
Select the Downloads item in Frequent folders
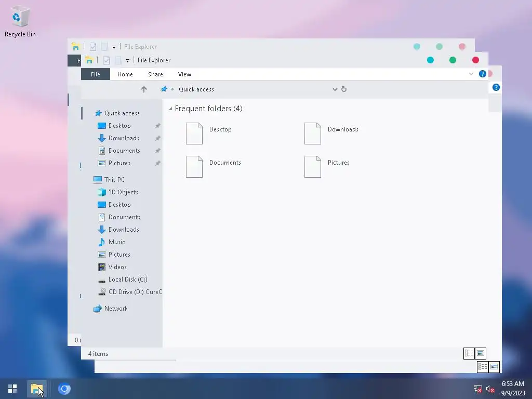331,134
